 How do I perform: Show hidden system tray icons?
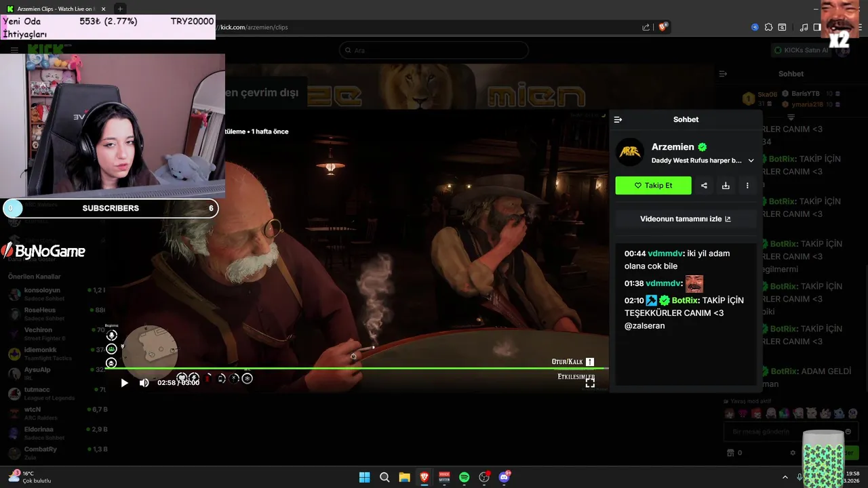pyautogui.click(x=785, y=477)
